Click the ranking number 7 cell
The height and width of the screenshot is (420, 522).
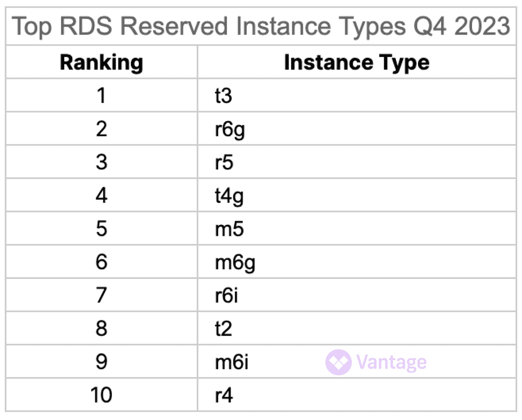(101, 295)
